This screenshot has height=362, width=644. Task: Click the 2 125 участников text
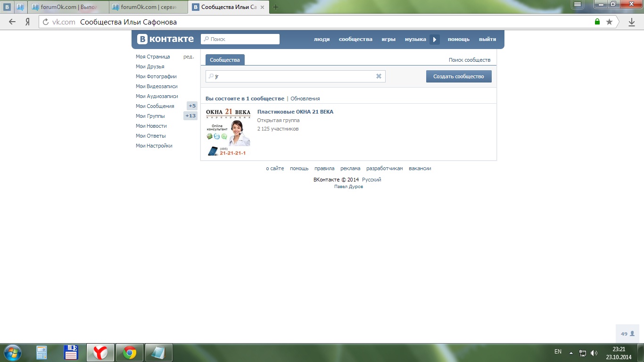(x=278, y=129)
